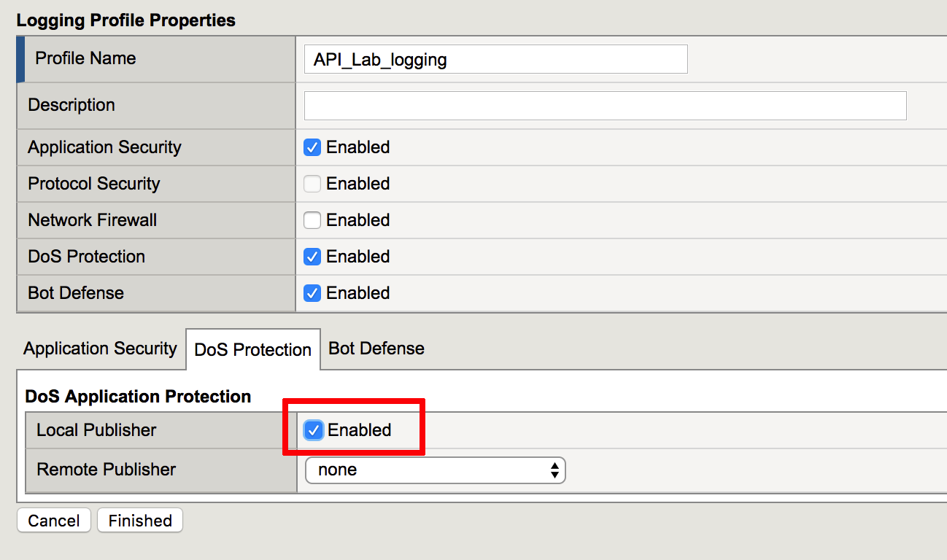Click the Enabled label beside Network Firewall

click(x=358, y=220)
